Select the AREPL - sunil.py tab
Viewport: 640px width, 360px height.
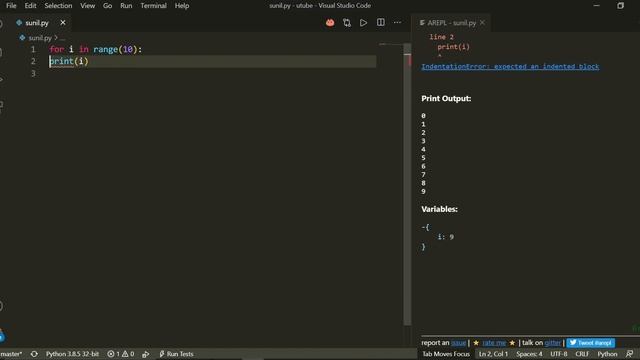point(451,23)
